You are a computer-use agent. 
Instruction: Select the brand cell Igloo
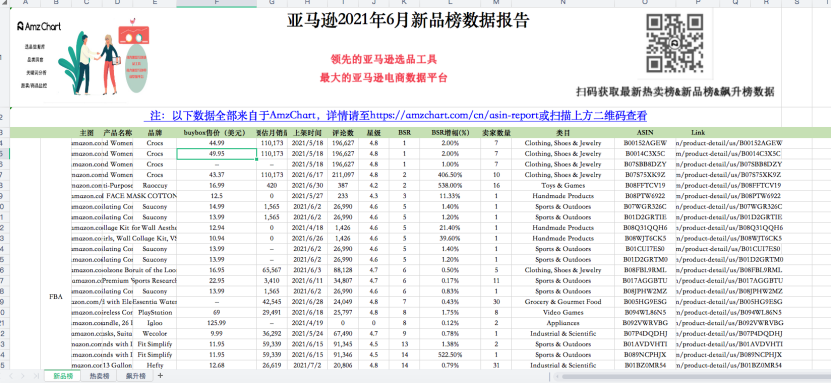coord(154,323)
